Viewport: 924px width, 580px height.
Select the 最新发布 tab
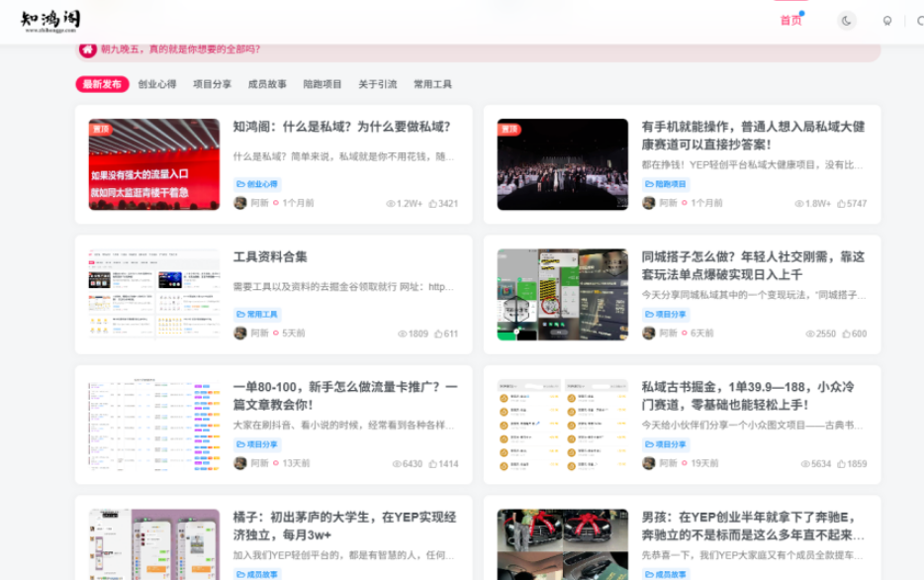pyautogui.click(x=102, y=85)
